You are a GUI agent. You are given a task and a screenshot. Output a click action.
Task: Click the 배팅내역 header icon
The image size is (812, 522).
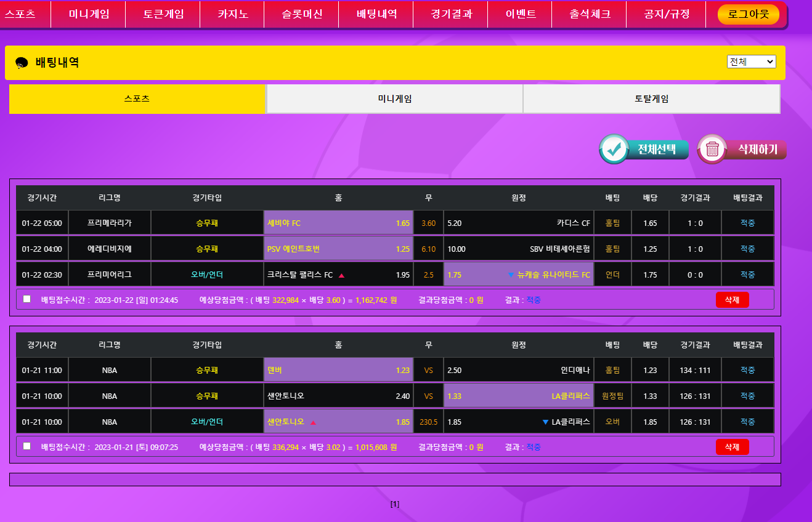pos(22,63)
